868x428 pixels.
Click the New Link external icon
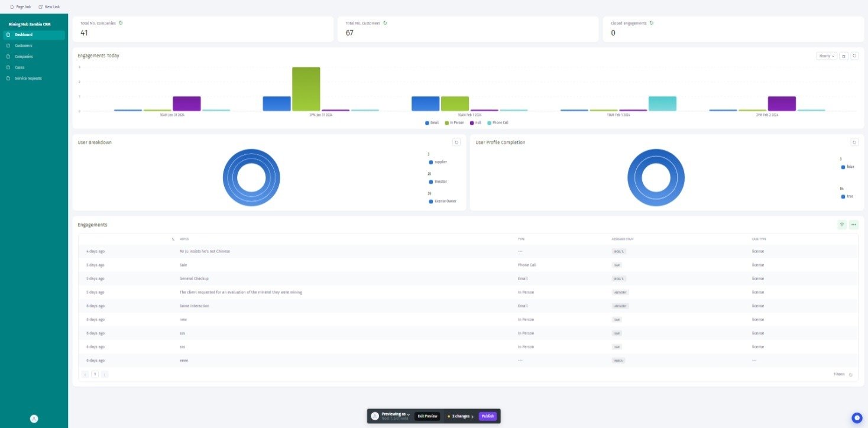coord(40,7)
